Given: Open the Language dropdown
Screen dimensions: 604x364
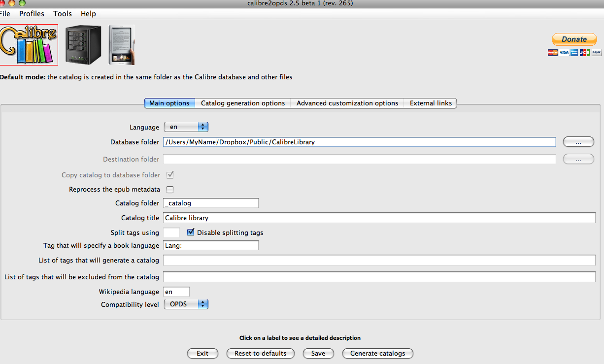Looking at the screenshot, I should (186, 127).
